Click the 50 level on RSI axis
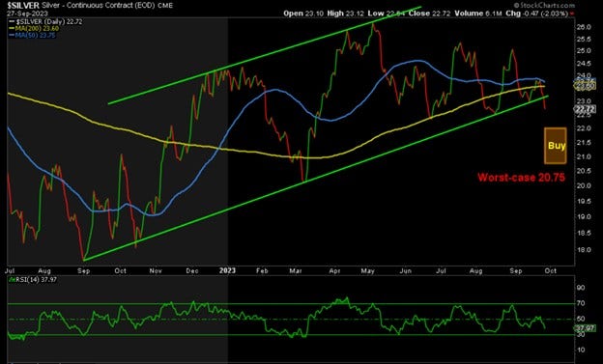 (x=581, y=319)
